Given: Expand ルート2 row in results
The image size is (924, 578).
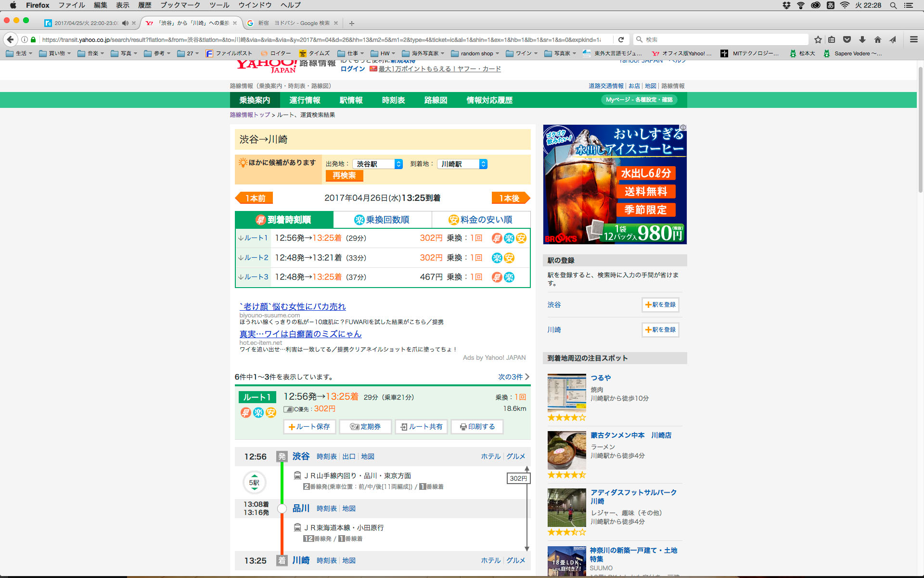Looking at the screenshot, I should (x=253, y=258).
